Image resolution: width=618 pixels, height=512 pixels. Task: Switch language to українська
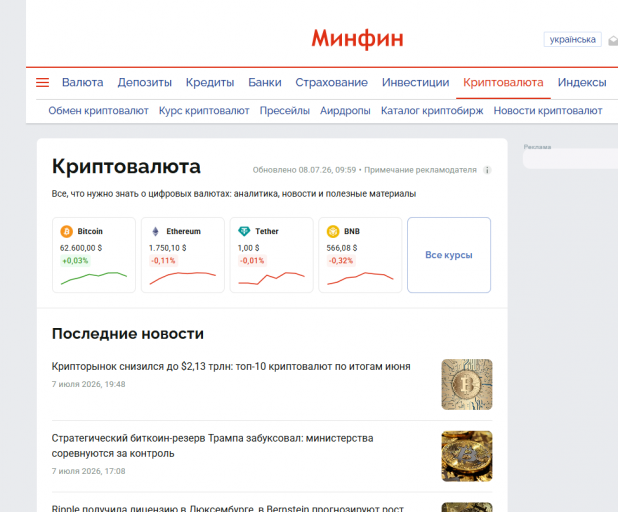click(x=572, y=39)
